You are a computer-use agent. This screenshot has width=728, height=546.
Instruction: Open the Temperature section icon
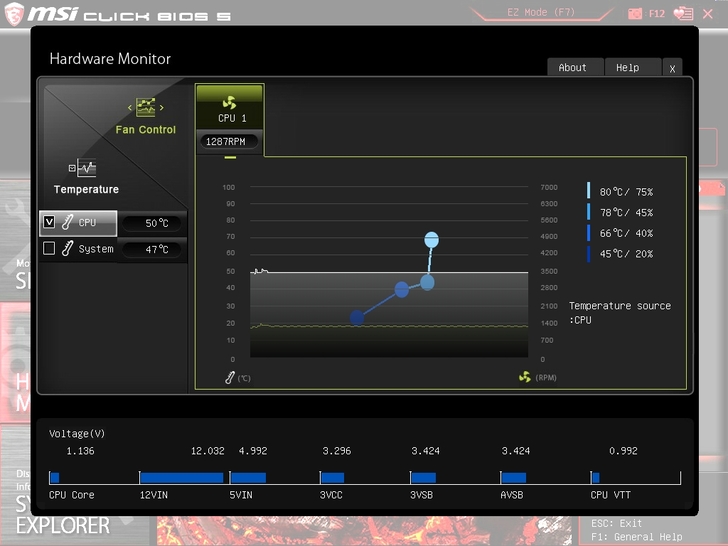(87, 168)
